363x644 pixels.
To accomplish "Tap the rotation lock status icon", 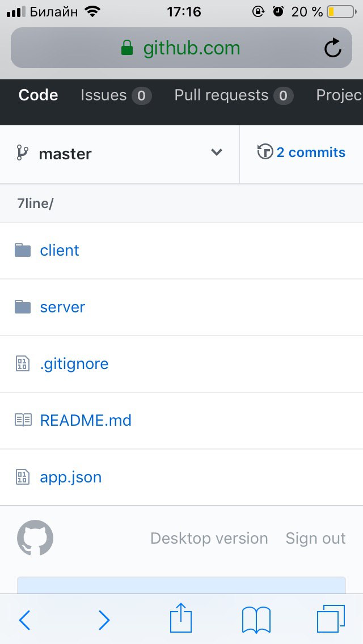I will [258, 11].
